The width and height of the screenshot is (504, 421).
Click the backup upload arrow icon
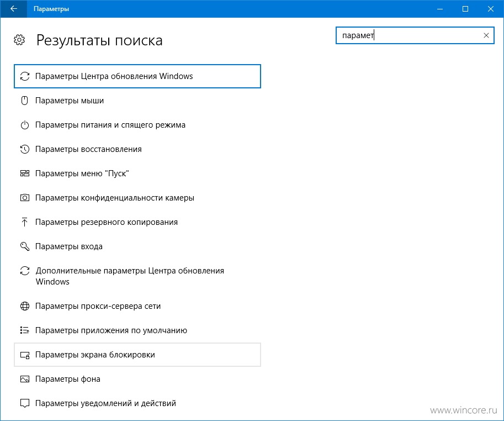[x=25, y=222]
